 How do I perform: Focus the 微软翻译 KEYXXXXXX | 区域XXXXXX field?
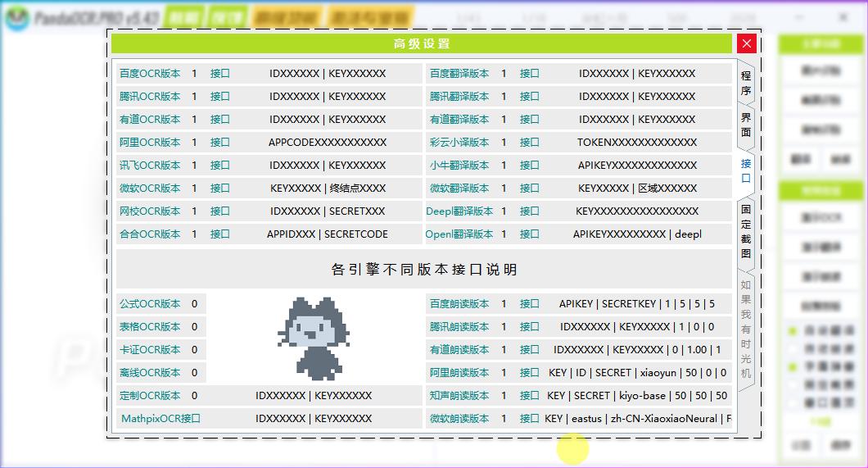(637, 189)
